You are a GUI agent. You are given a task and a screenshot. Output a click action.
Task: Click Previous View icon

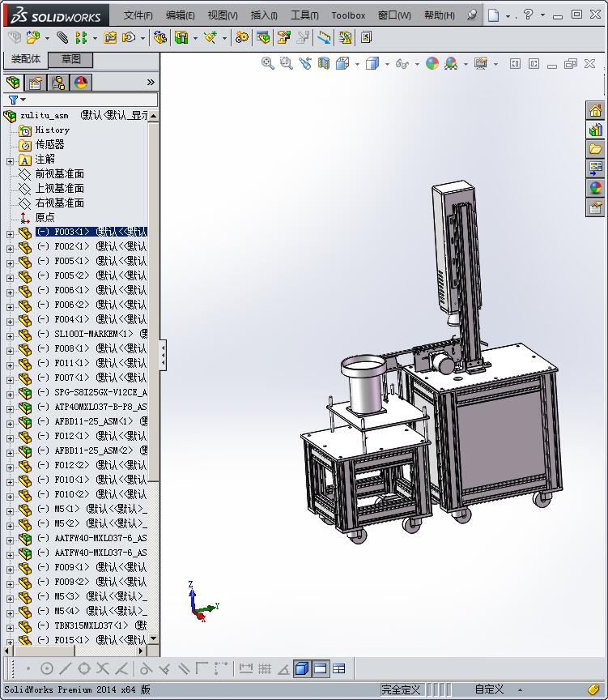click(x=305, y=63)
